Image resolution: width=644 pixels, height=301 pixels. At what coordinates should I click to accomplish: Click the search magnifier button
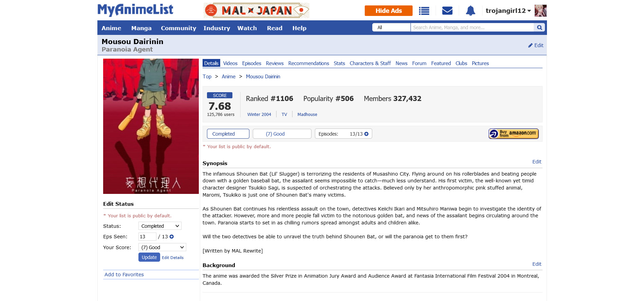point(539,27)
